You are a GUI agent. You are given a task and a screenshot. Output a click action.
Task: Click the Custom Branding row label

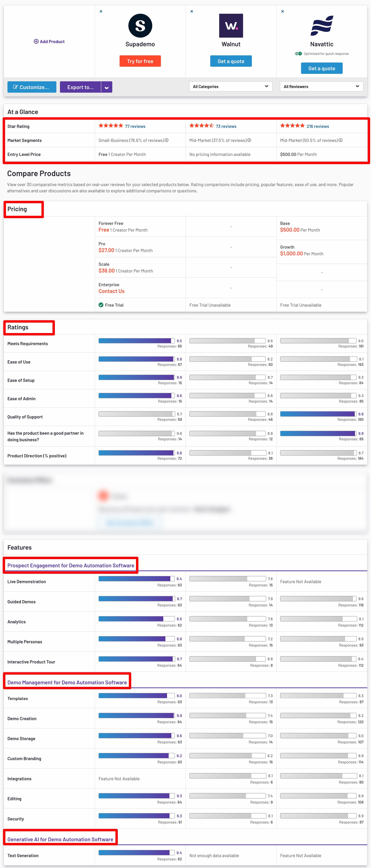tap(24, 758)
